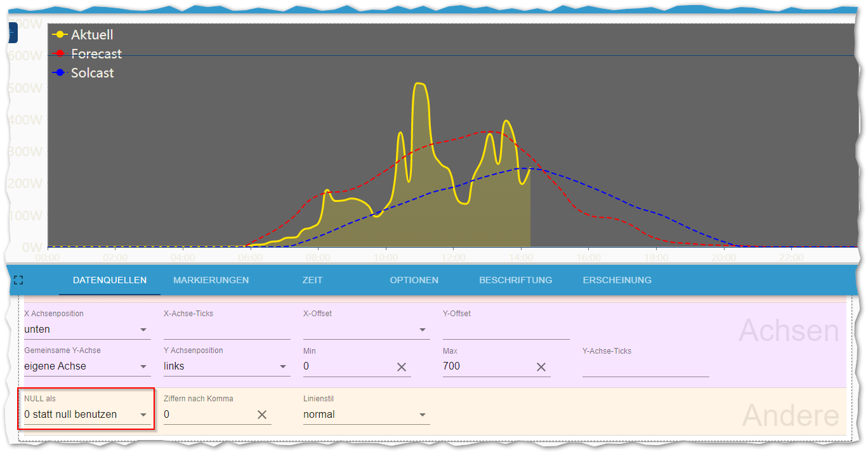This screenshot has width=868, height=454.
Task: Switch to the Markierungen tab
Action: tap(211, 280)
